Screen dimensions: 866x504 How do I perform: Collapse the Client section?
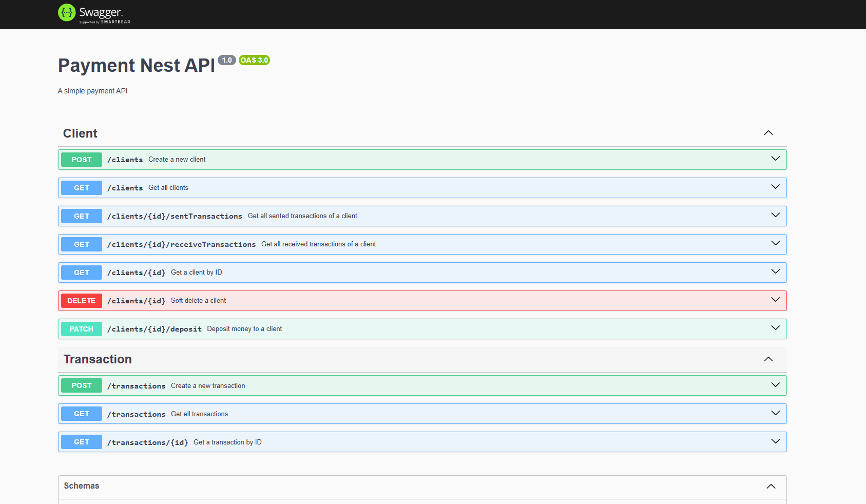pos(768,133)
